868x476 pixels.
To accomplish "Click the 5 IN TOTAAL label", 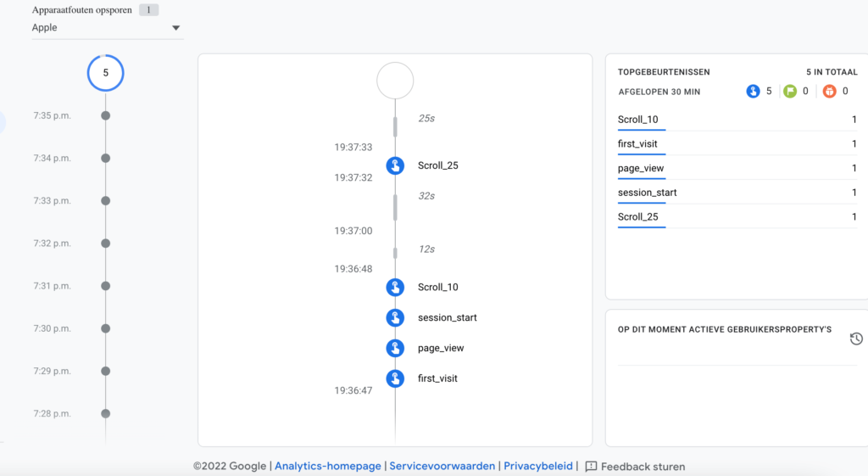I will tap(832, 72).
